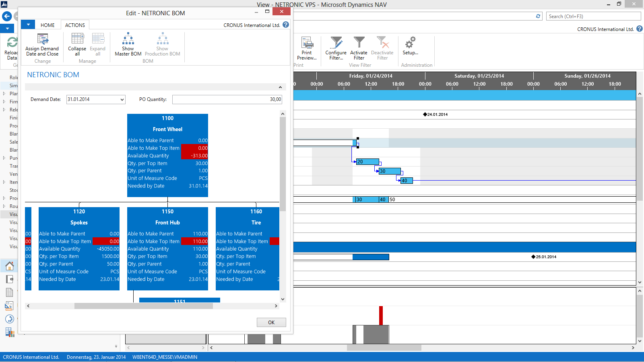Click Friday, 01/24/2014 timescale header
Image resolution: width=644 pixels, height=362 pixels.
pos(371,76)
